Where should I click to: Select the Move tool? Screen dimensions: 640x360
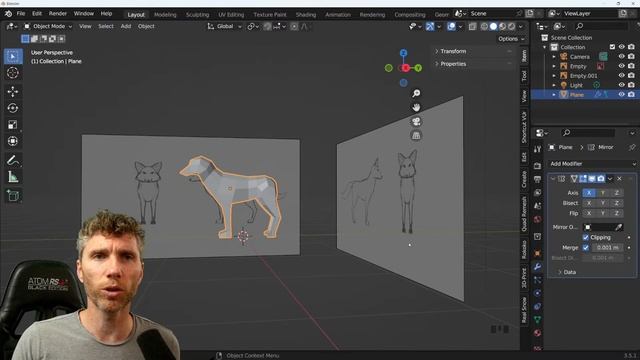[13, 91]
